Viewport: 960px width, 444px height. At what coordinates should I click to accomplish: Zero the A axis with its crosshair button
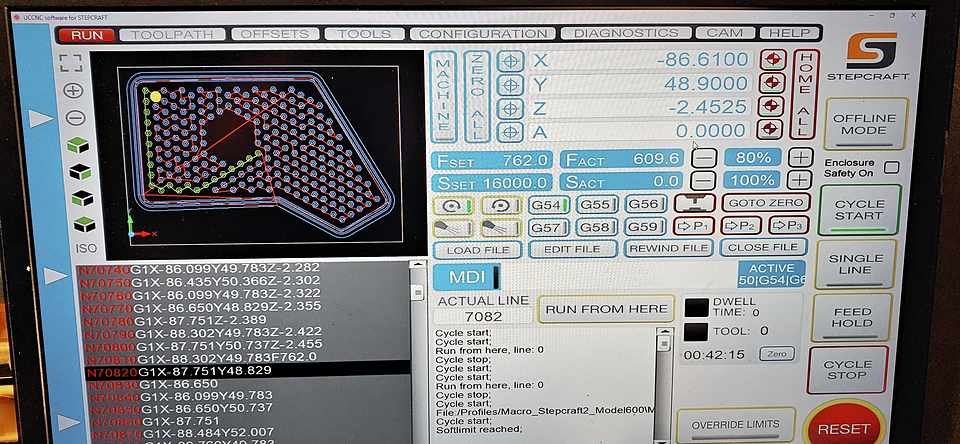click(510, 132)
